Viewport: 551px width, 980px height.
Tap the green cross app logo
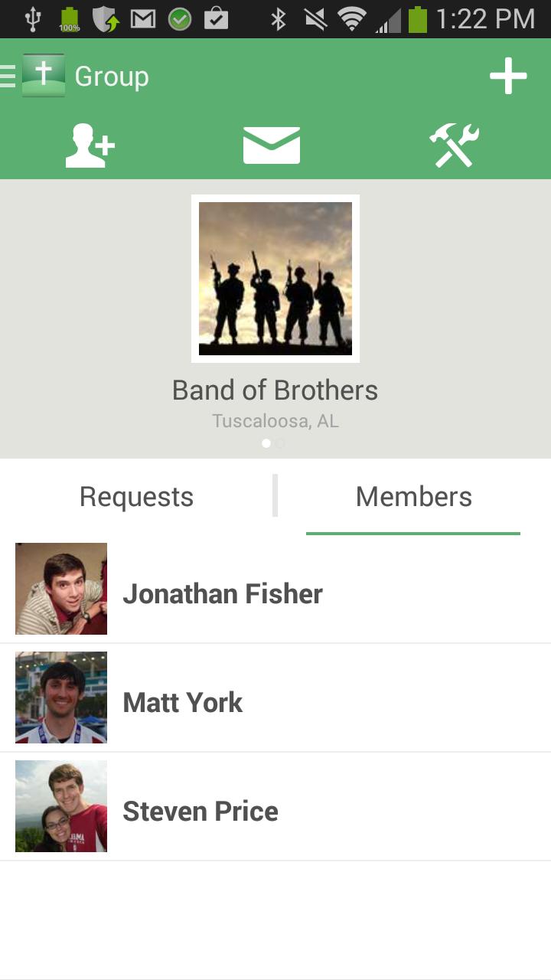pyautogui.click(x=44, y=76)
